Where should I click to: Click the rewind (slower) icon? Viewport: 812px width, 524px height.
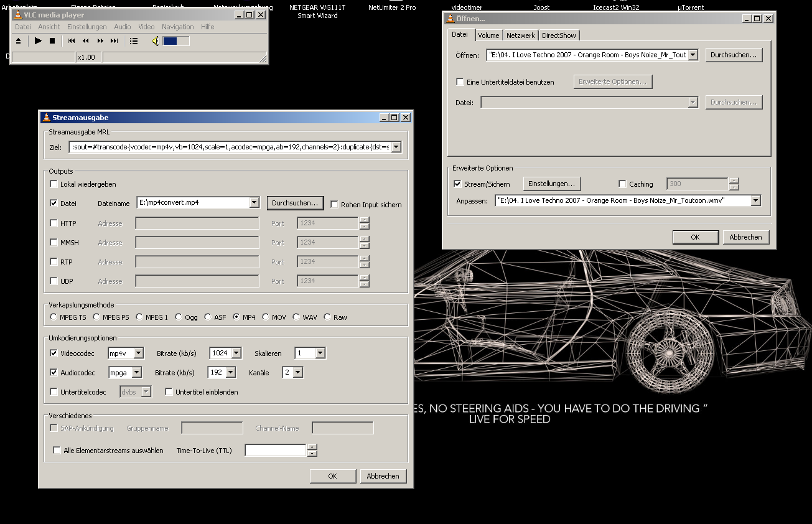(x=85, y=41)
